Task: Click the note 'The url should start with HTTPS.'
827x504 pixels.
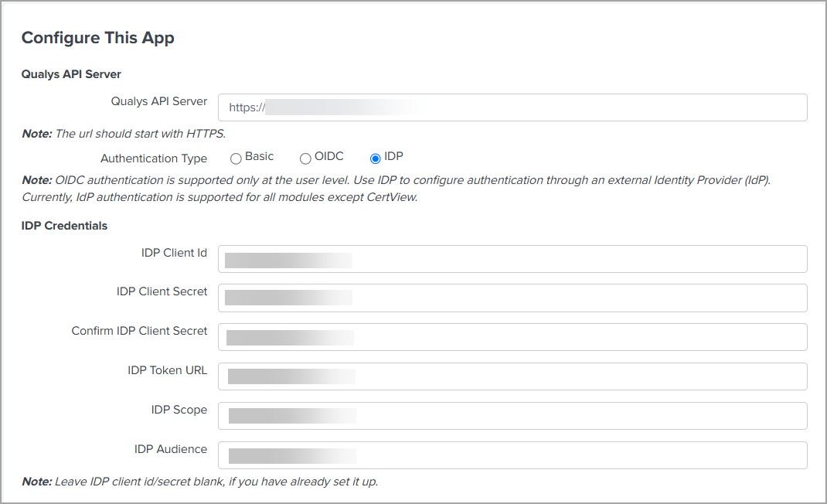Action: click(x=124, y=134)
